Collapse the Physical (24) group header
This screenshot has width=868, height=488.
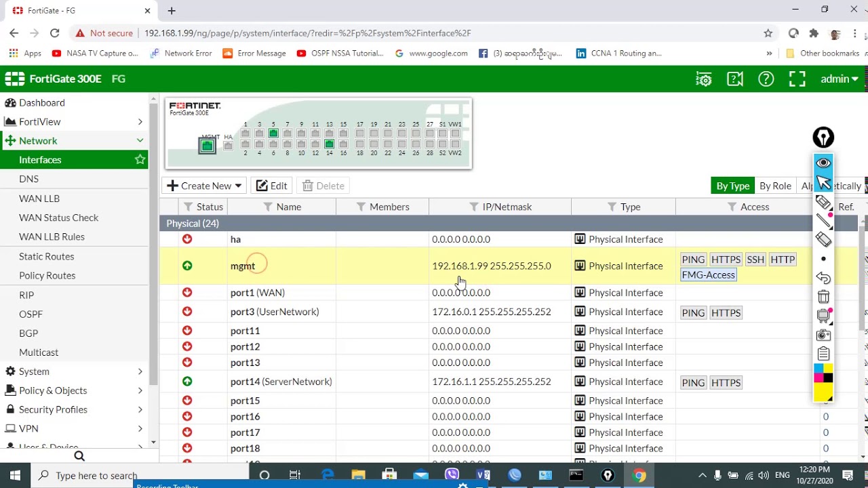click(x=510, y=224)
